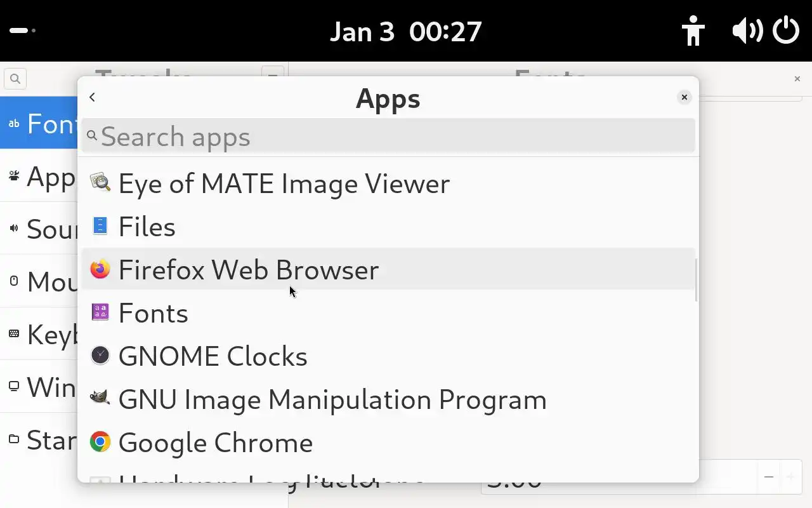
Task: Click the Firefox Web Browser icon
Action: point(100,270)
